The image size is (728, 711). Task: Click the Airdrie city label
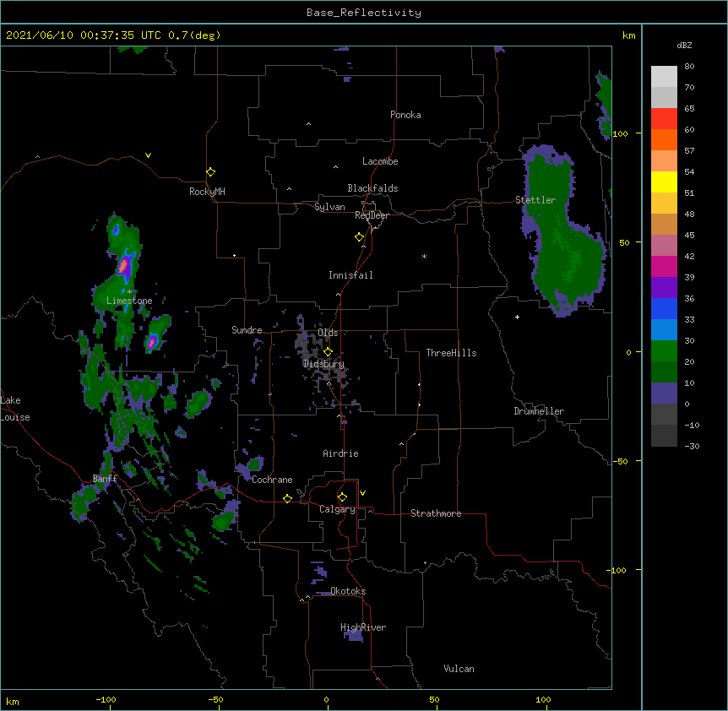tap(340, 453)
